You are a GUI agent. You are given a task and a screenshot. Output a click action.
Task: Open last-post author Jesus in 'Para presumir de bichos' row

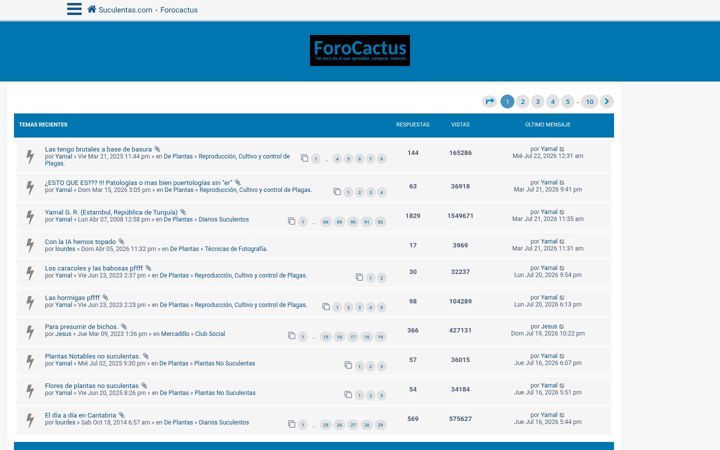tap(549, 326)
